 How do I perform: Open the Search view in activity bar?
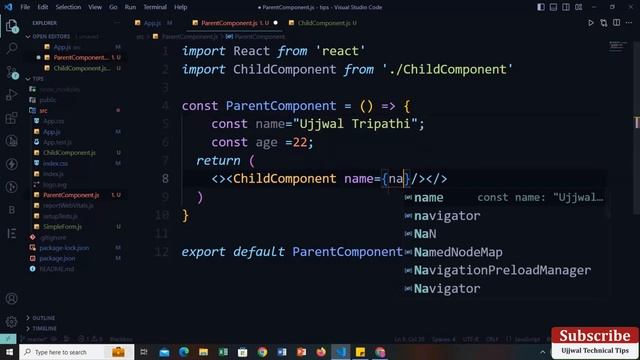click(x=11, y=48)
